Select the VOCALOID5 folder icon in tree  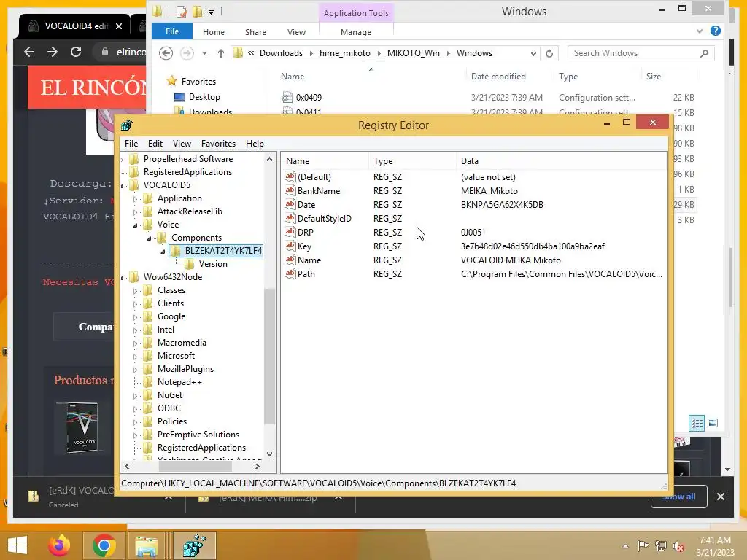tap(134, 184)
